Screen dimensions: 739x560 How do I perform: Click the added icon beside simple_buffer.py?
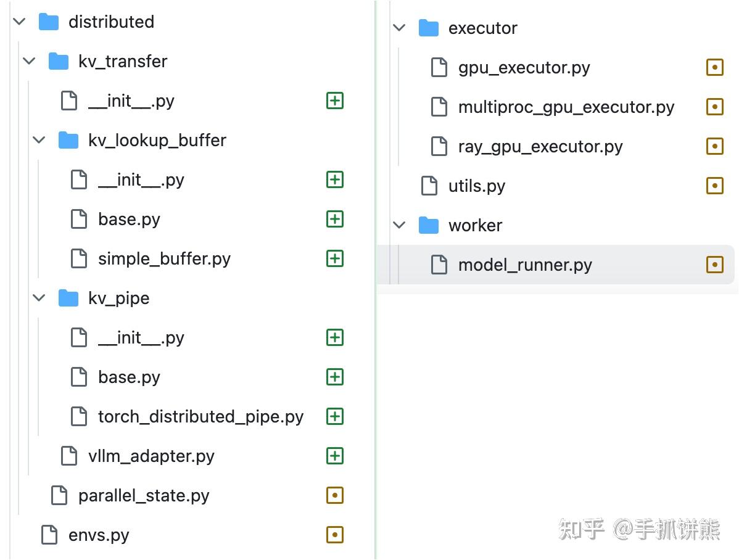334,258
